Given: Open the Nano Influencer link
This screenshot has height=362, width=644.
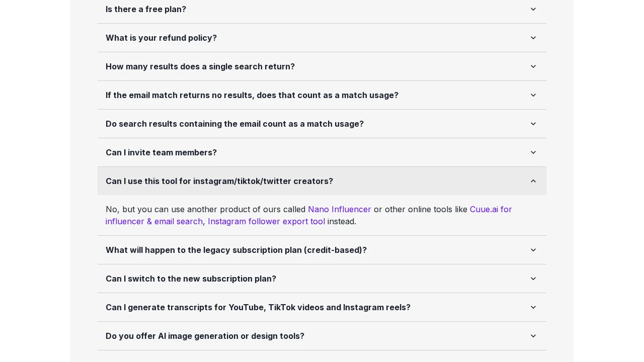Looking at the screenshot, I should pyautogui.click(x=340, y=209).
